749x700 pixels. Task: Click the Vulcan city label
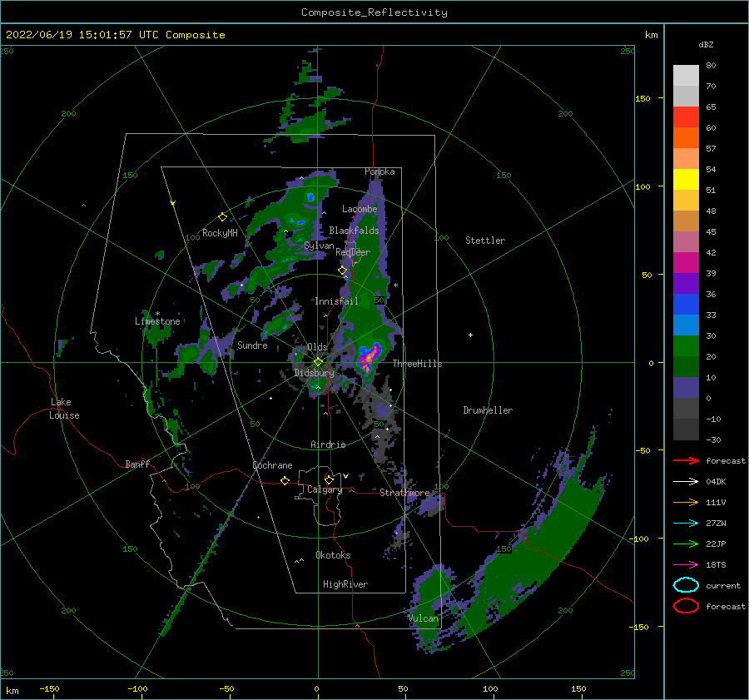point(423,618)
